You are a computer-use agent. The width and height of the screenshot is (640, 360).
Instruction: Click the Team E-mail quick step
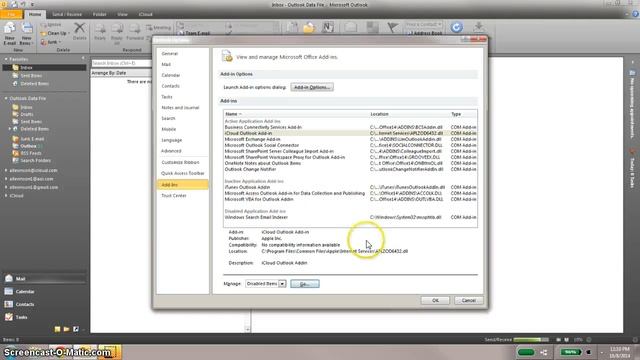click(x=195, y=33)
